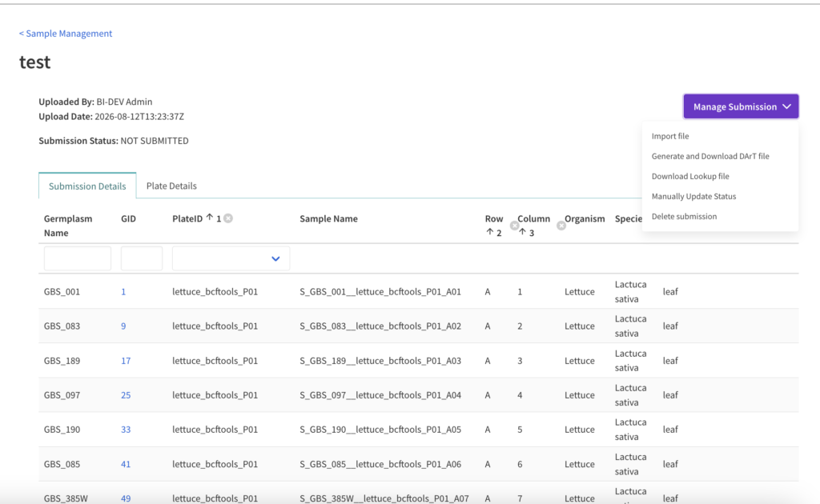Click sample name S_GBS_083__lettuce_bcftools_P01_A02
This screenshot has height=504, width=820.
pyautogui.click(x=380, y=326)
